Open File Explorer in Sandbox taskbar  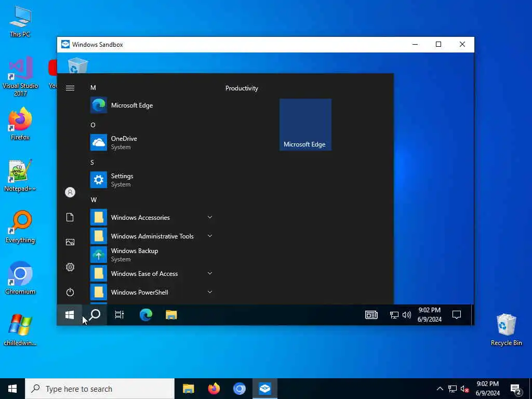171,315
